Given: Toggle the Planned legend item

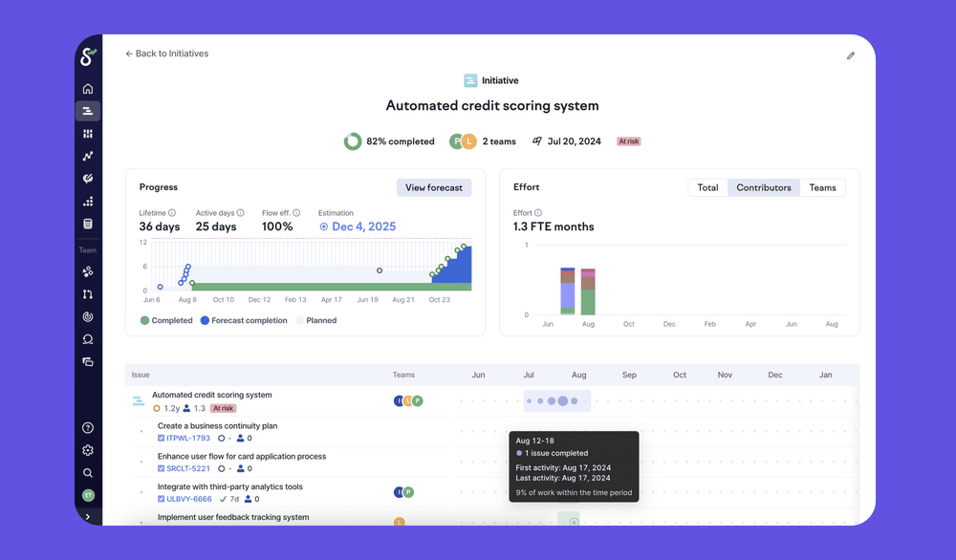Looking at the screenshot, I should click(315, 320).
